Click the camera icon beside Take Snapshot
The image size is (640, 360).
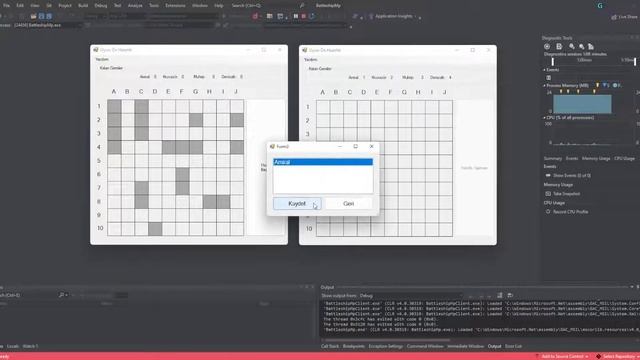(548, 194)
